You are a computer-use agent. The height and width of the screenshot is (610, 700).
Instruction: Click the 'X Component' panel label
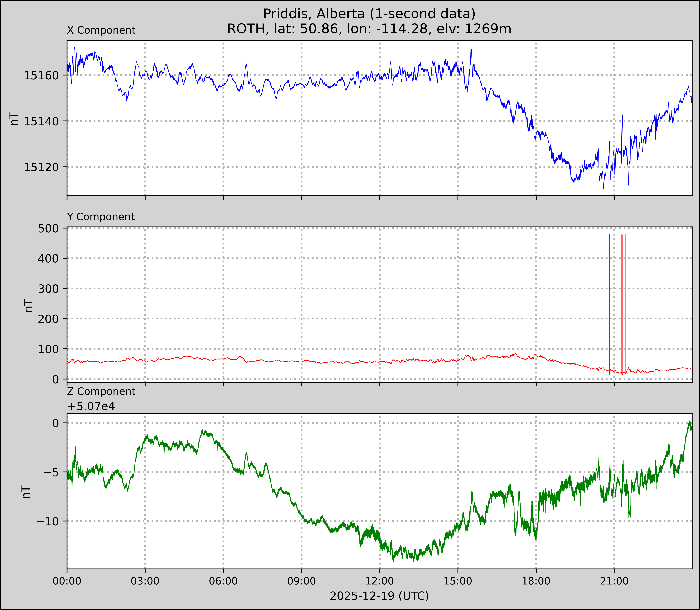click(101, 30)
